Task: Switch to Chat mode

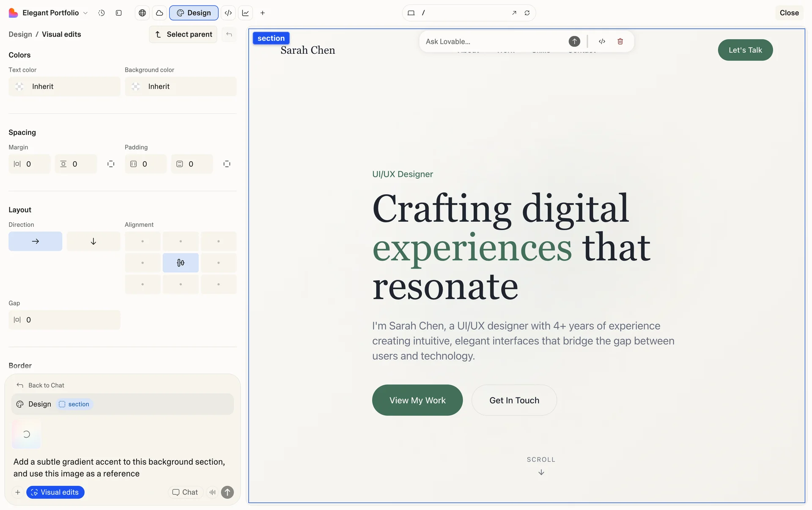Action: pyautogui.click(x=185, y=492)
